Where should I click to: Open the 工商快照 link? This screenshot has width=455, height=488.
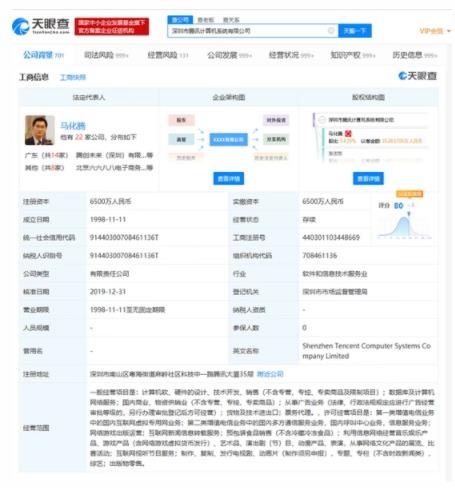tap(73, 77)
